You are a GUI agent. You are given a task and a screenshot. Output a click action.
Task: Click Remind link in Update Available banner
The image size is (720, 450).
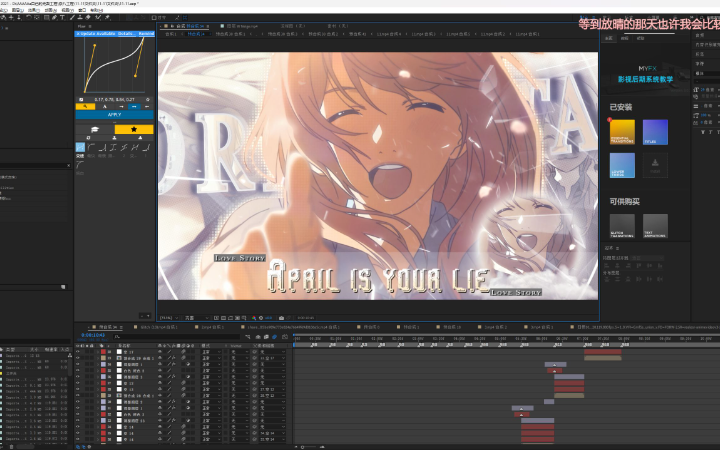146,34
